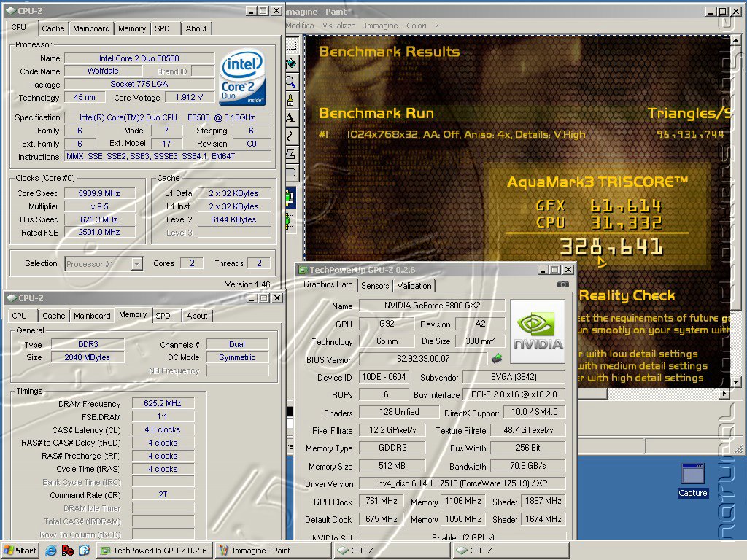Click the Intel Core 2 Duo E8500 name
The width and height of the screenshot is (747, 560).
tap(139, 58)
